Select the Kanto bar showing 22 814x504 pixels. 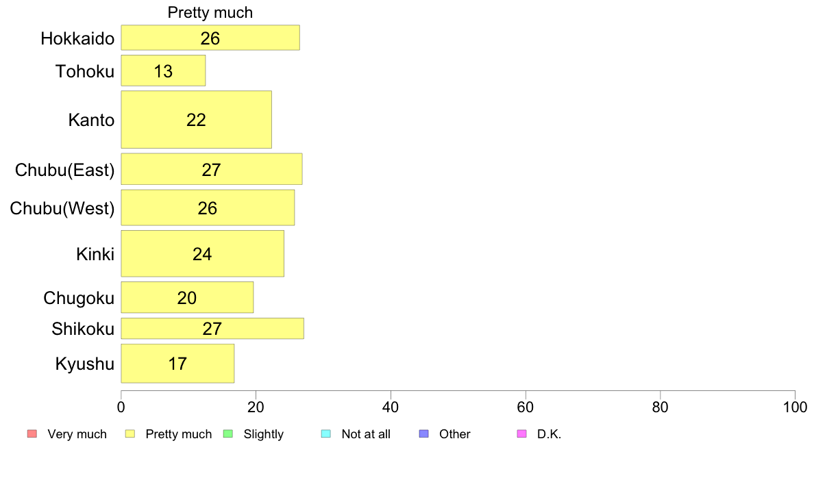[x=196, y=120]
